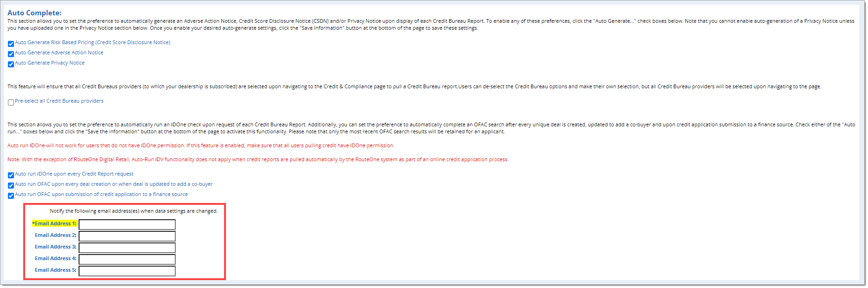This screenshot has height=288, width=868.
Task: Click the Pre-select all Credit Bureau providers label
Action: 59,101
